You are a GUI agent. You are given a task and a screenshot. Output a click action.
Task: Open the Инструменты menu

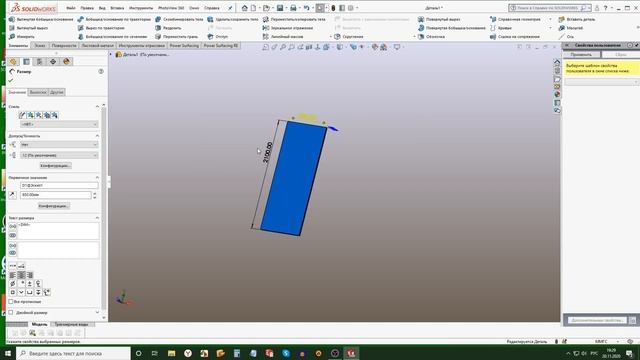pyautogui.click(x=141, y=8)
